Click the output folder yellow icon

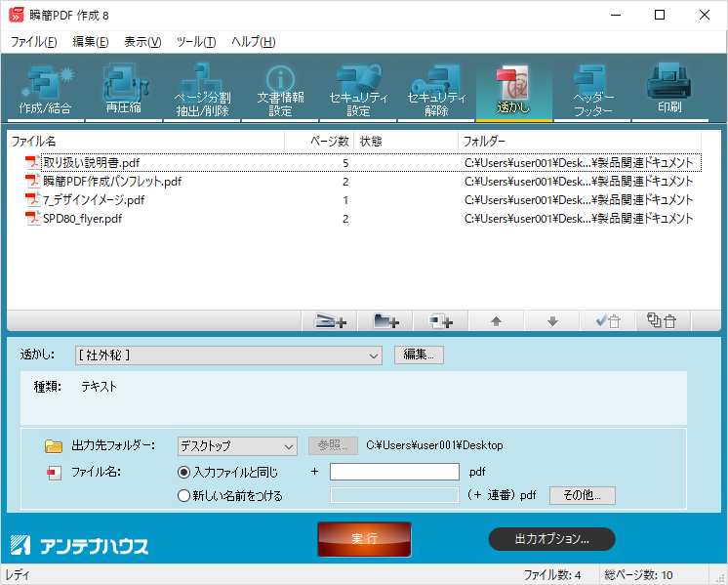[54, 446]
